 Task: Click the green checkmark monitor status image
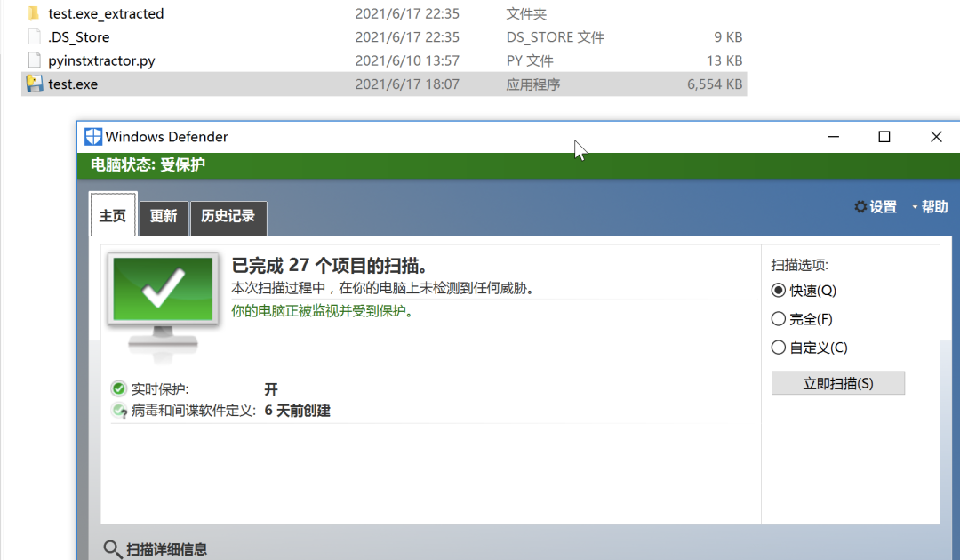pyautogui.click(x=163, y=306)
